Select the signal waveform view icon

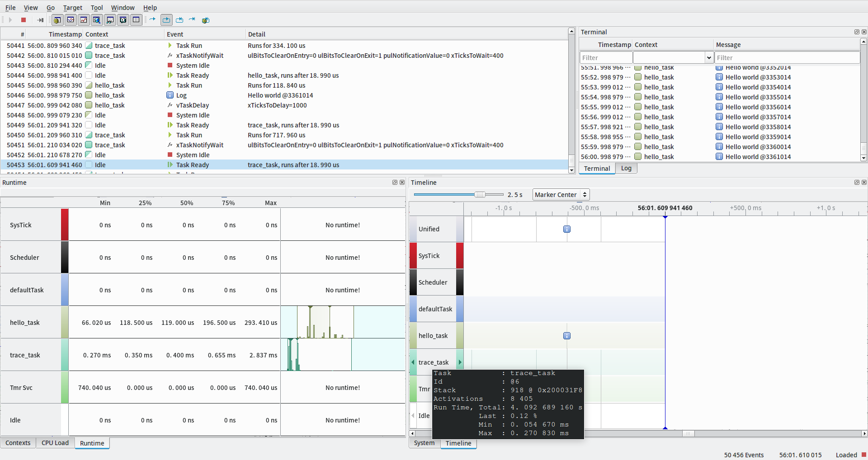pyautogui.click(x=71, y=20)
